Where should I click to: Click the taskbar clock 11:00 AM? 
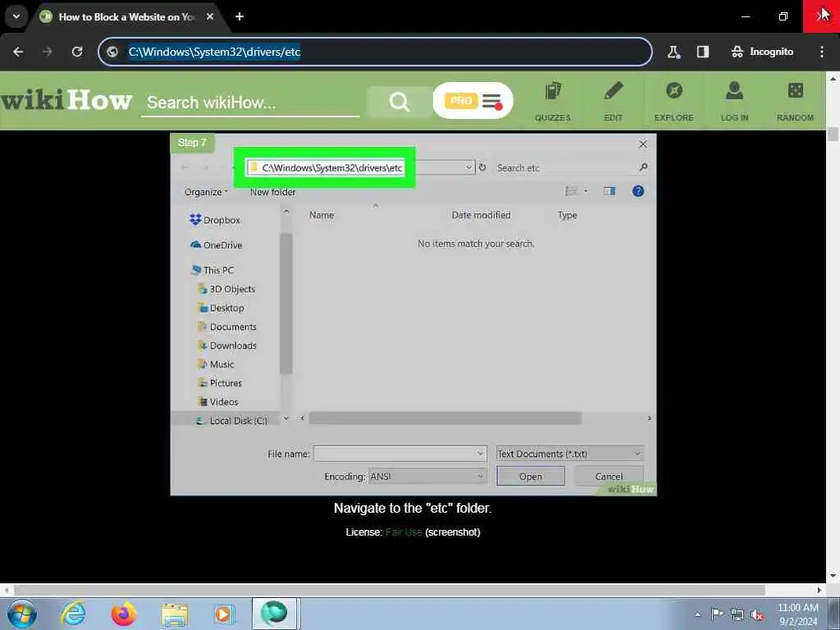click(x=798, y=614)
